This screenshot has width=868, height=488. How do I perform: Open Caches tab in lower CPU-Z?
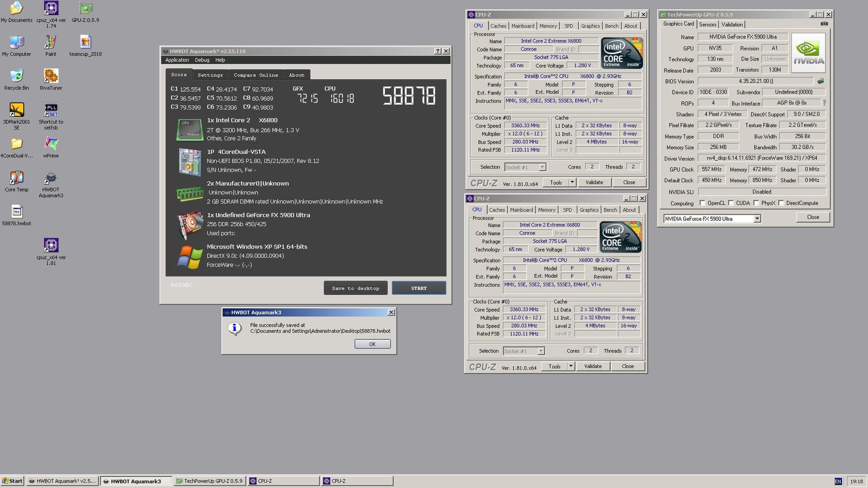[x=496, y=210]
